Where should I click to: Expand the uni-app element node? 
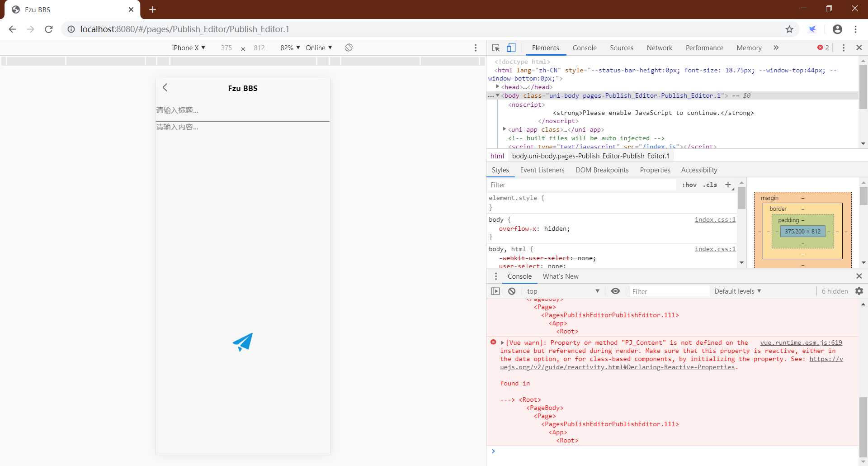click(x=505, y=129)
